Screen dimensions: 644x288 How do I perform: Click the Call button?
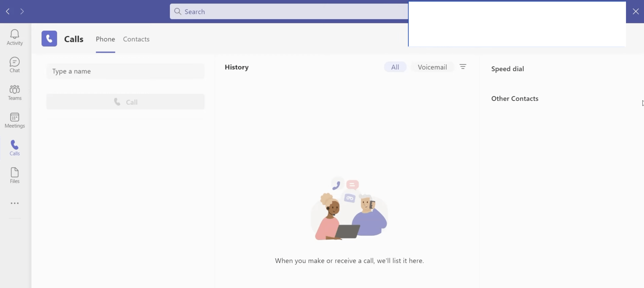tap(125, 102)
